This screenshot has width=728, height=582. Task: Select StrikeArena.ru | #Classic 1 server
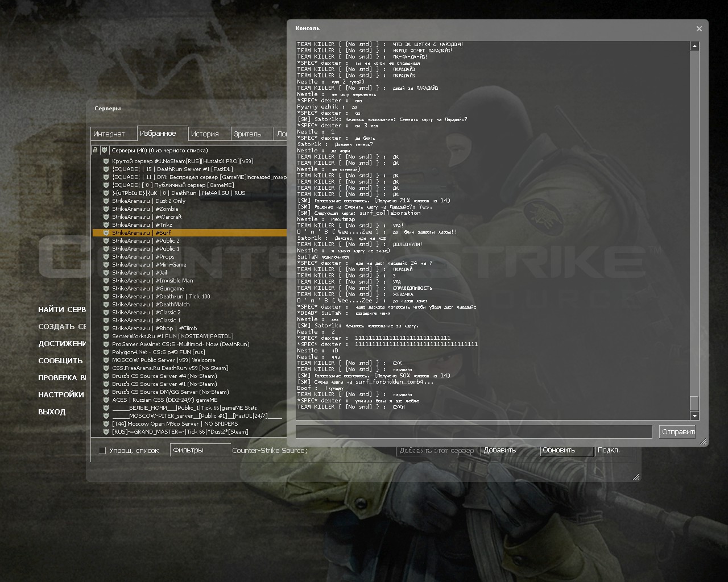coord(190,321)
